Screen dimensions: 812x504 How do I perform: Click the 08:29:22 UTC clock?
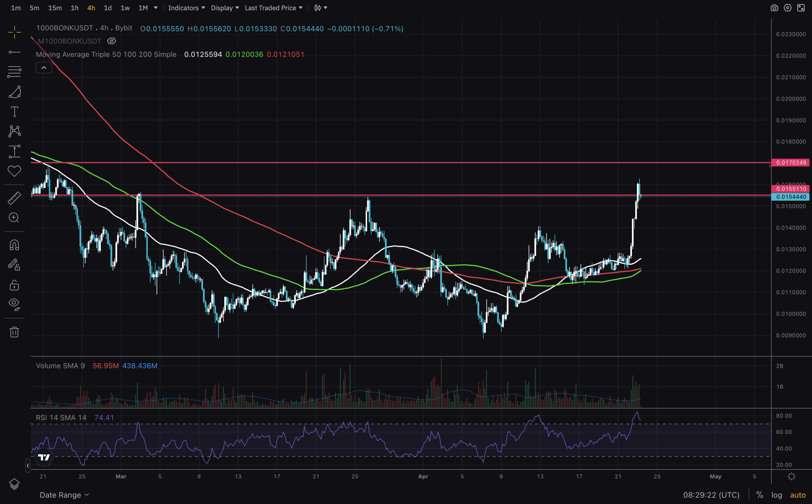(x=711, y=495)
